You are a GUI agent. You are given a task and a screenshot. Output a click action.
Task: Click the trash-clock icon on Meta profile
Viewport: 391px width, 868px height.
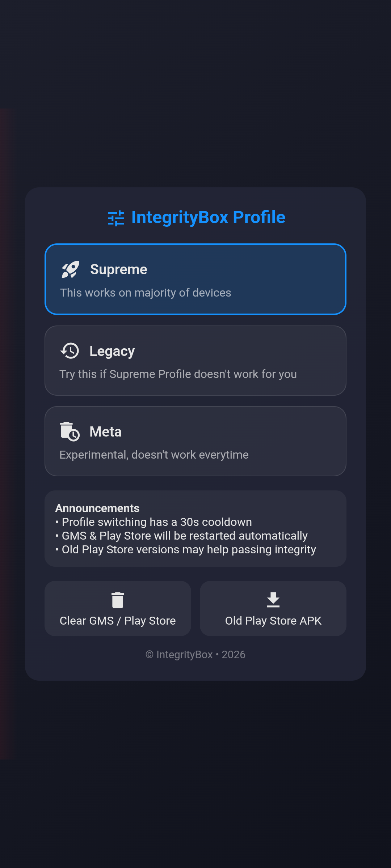click(70, 431)
